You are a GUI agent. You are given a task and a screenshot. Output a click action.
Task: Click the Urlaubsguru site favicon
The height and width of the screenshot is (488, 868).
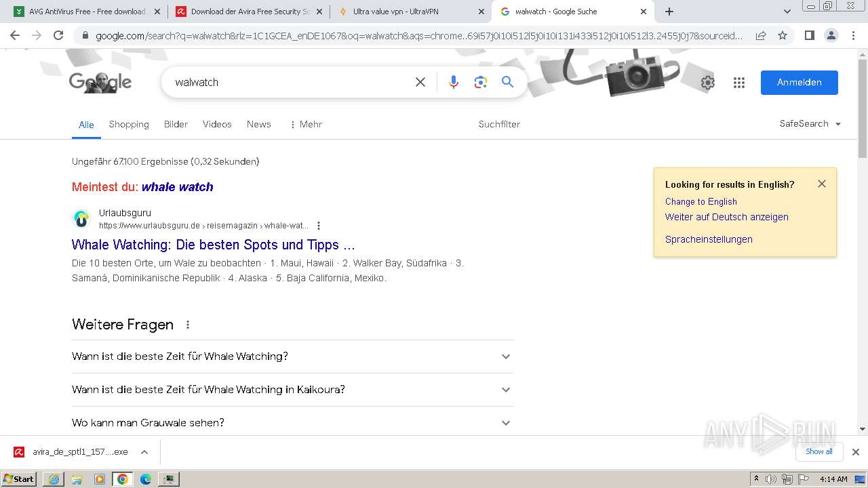click(x=81, y=219)
